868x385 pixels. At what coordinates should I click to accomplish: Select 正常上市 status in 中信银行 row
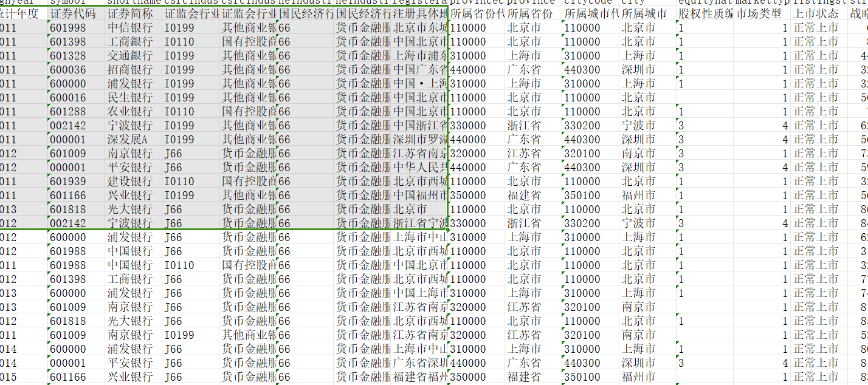[x=819, y=27]
